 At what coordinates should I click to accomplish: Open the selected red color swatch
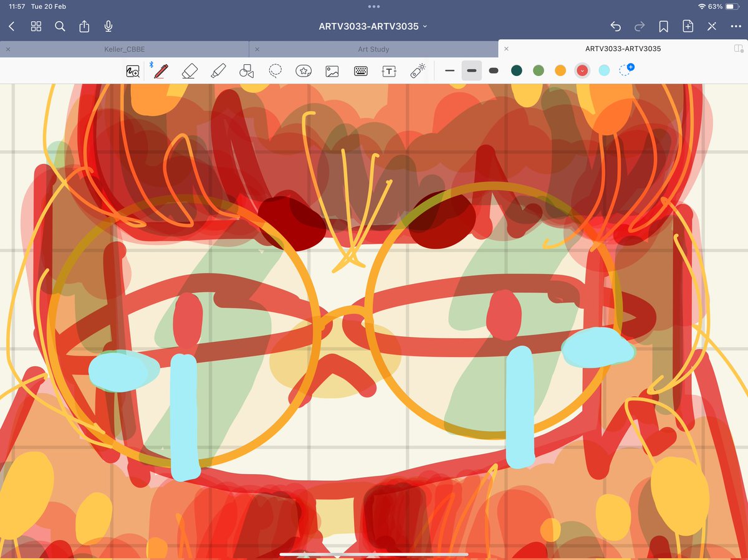582,71
